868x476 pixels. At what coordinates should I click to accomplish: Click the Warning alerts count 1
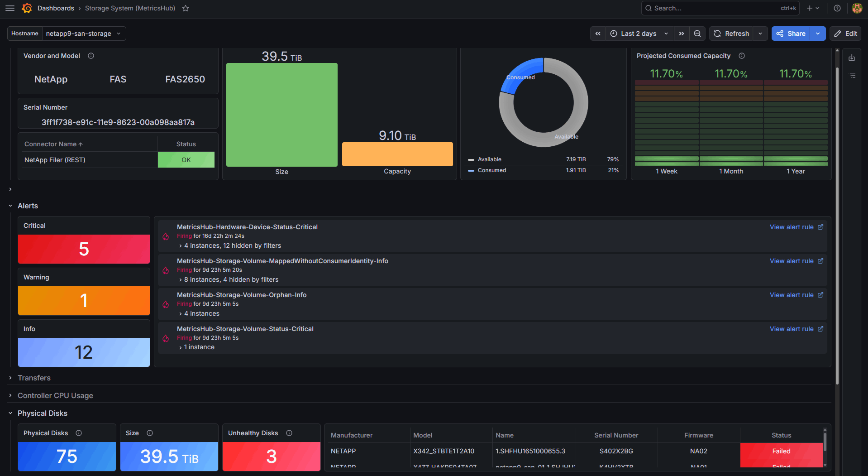click(84, 301)
